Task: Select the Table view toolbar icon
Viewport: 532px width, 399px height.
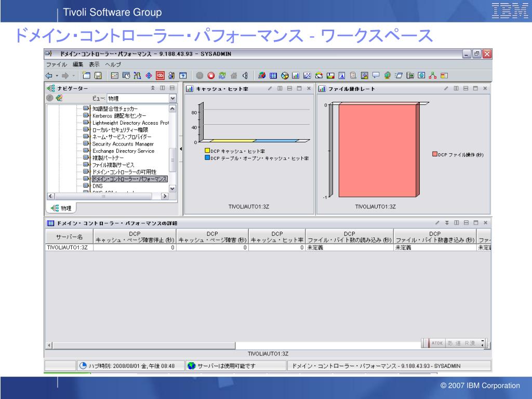Action: [x=273, y=76]
